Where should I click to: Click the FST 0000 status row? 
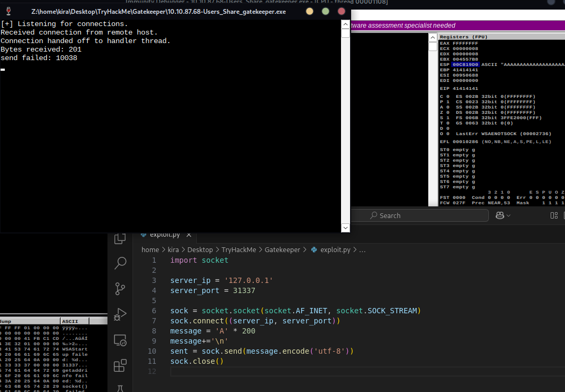pos(502,197)
